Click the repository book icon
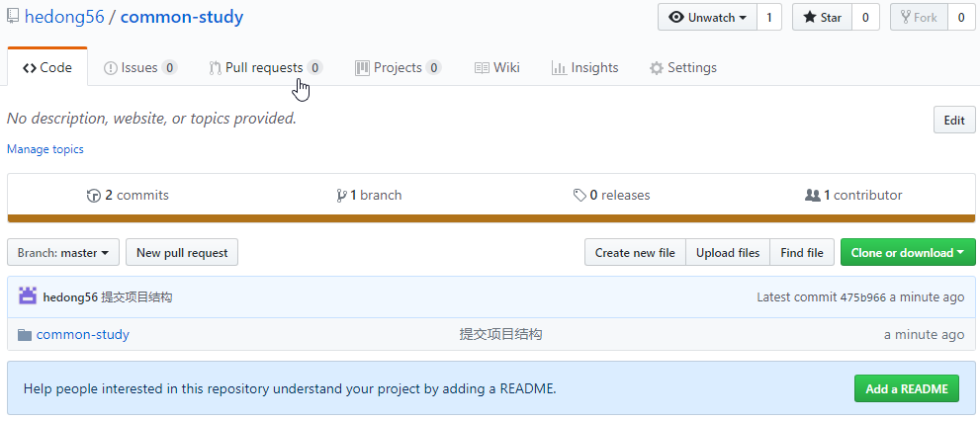The width and height of the screenshot is (980, 421). pyautogui.click(x=13, y=16)
